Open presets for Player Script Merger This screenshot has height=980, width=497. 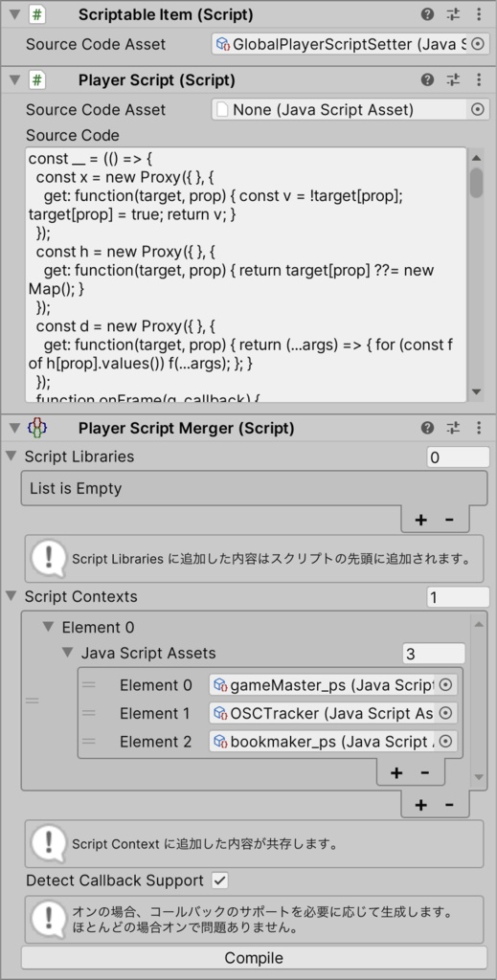453,428
